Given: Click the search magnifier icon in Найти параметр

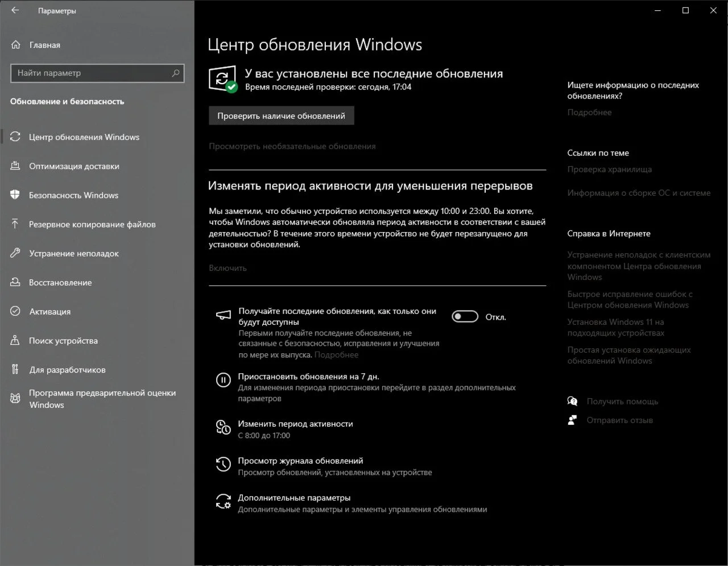Looking at the screenshot, I should [176, 73].
